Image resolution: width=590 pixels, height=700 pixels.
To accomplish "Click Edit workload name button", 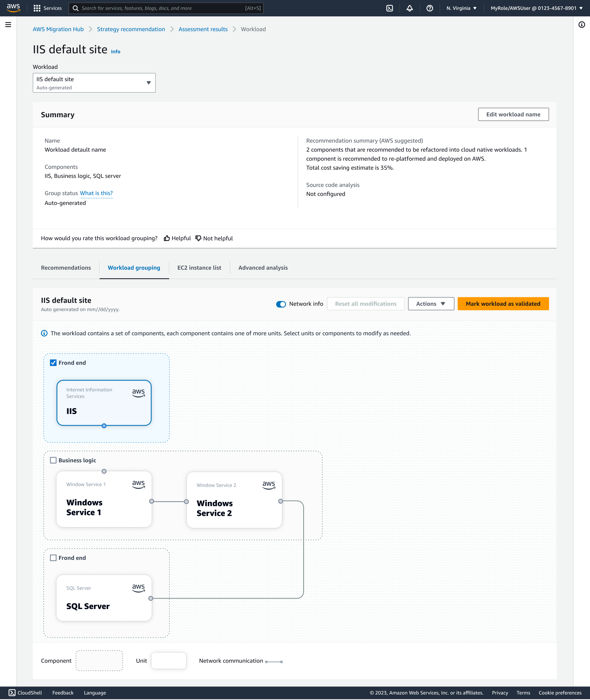I will 513,114.
